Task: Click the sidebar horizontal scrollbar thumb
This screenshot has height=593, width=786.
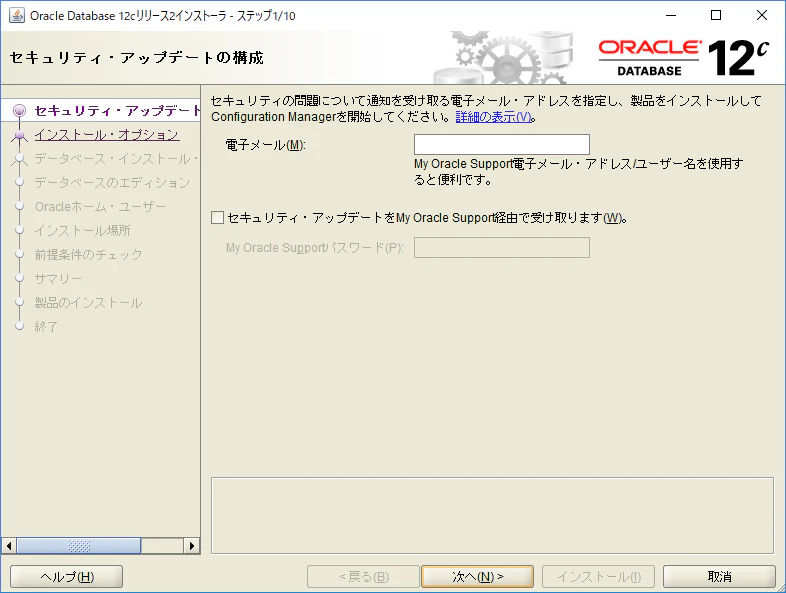Action: tap(79, 545)
